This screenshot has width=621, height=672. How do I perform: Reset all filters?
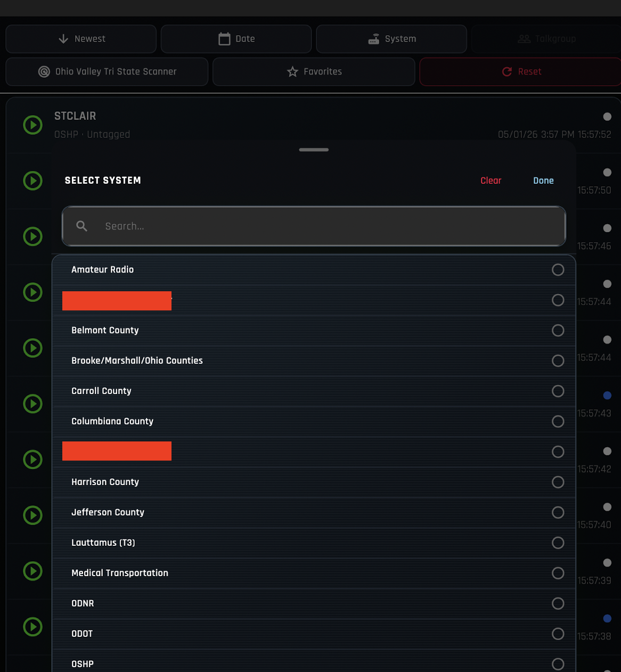pyautogui.click(x=521, y=71)
